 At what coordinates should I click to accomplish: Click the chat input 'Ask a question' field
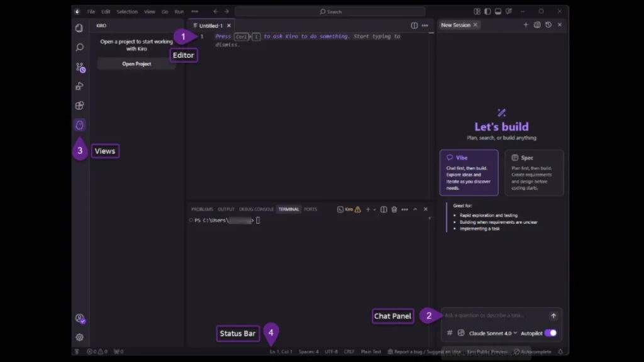click(x=494, y=315)
